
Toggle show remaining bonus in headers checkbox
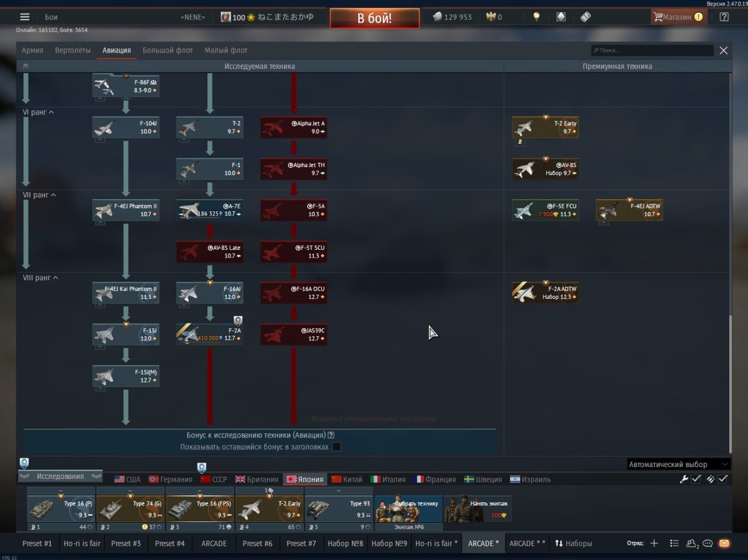point(336,447)
